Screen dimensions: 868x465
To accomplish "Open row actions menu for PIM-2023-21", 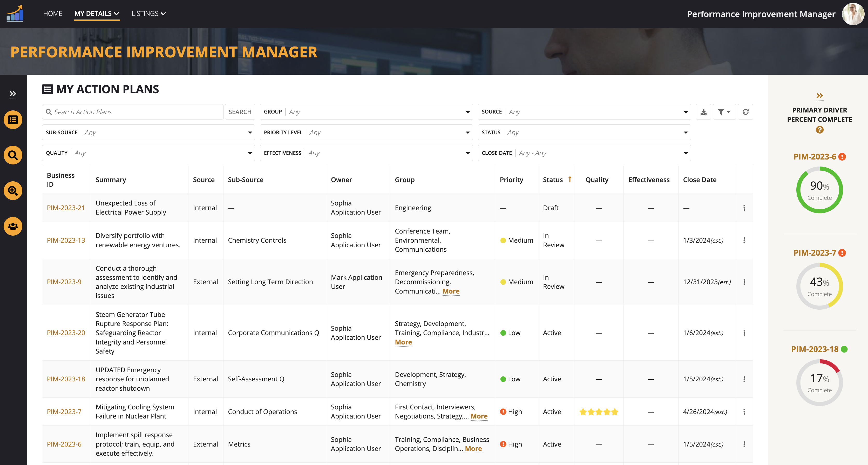I will [x=744, y=208].
